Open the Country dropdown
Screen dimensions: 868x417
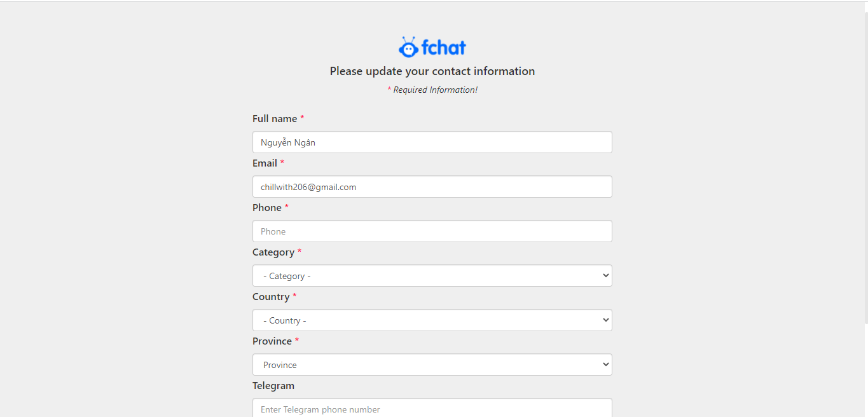tap(432, 320)
